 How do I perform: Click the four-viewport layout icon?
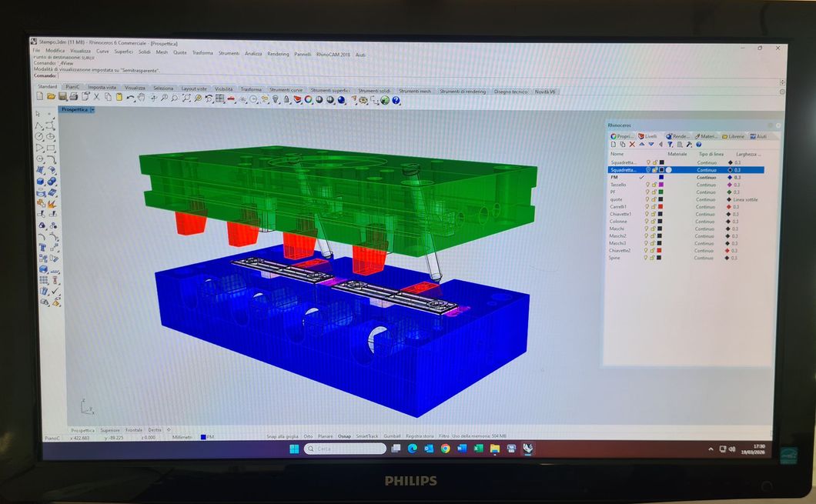[220, 98]
